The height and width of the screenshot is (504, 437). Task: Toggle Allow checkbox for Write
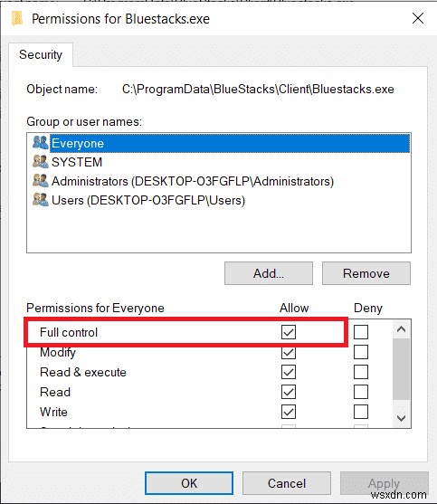pos(289,412)
